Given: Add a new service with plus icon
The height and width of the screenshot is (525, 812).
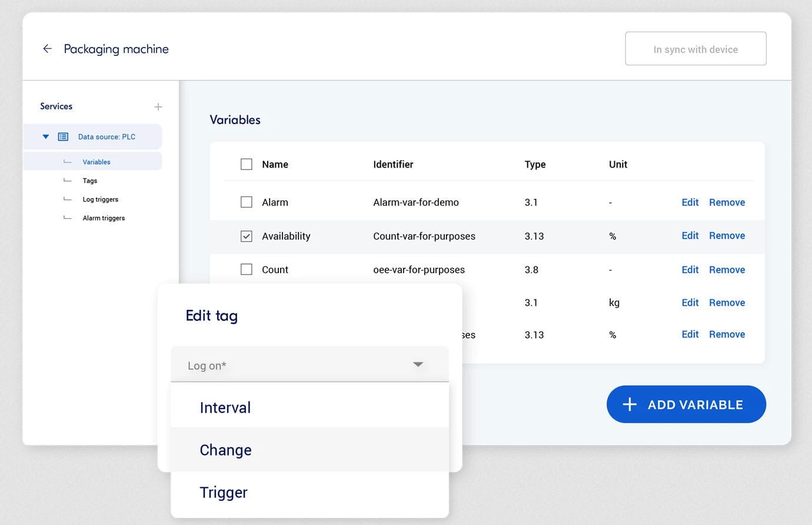Looking at the screenshot, I should [158, 107].
